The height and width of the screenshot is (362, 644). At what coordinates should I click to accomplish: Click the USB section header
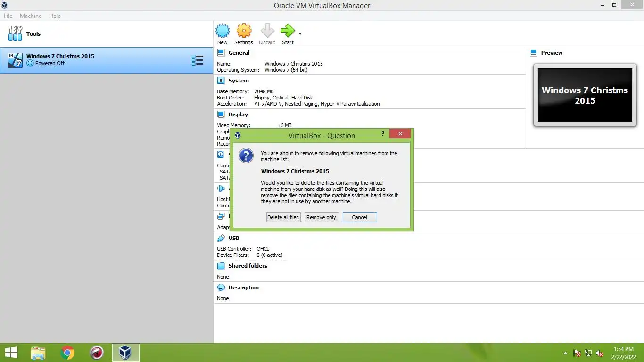click(234, 238)
